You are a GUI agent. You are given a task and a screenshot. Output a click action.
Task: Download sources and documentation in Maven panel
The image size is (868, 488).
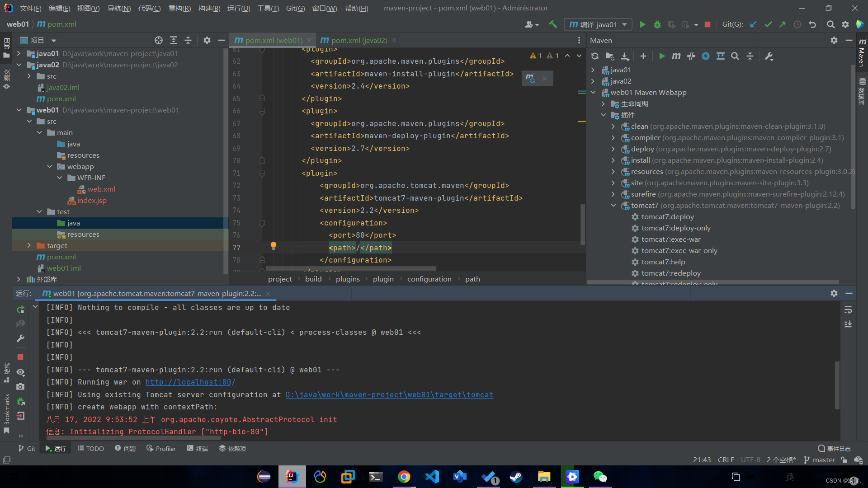click(625, 56)
